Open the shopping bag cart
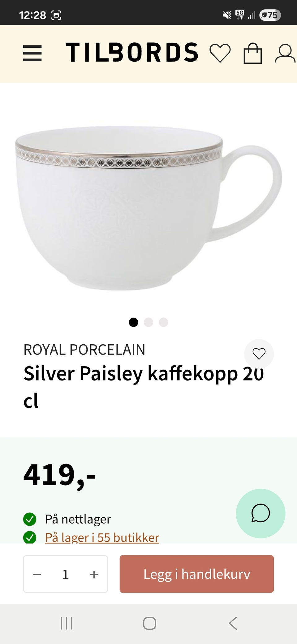 pos(253,53)
